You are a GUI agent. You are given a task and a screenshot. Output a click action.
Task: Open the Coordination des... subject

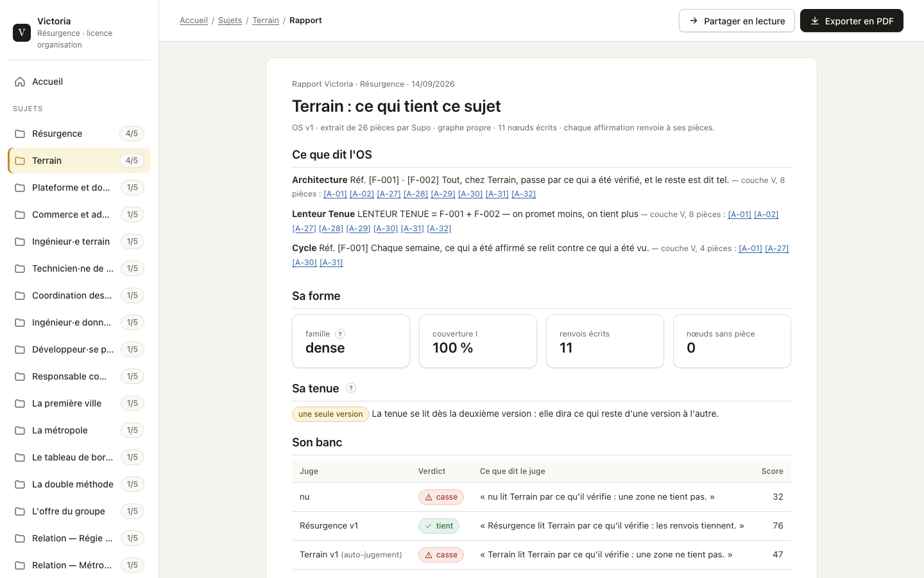coord(79,295)
